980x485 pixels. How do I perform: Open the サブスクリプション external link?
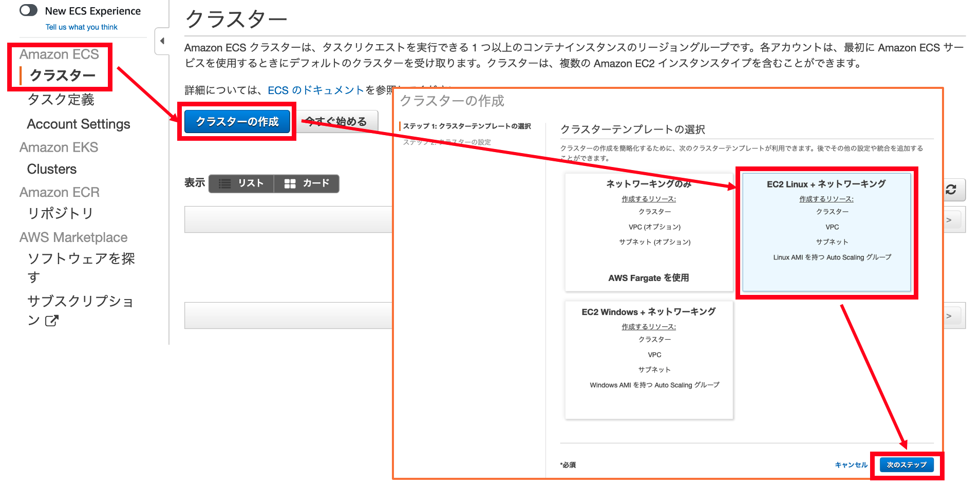coord(80,310)
